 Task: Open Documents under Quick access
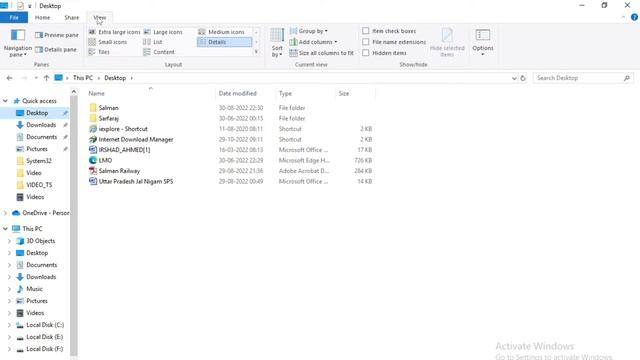click(41, 137)
